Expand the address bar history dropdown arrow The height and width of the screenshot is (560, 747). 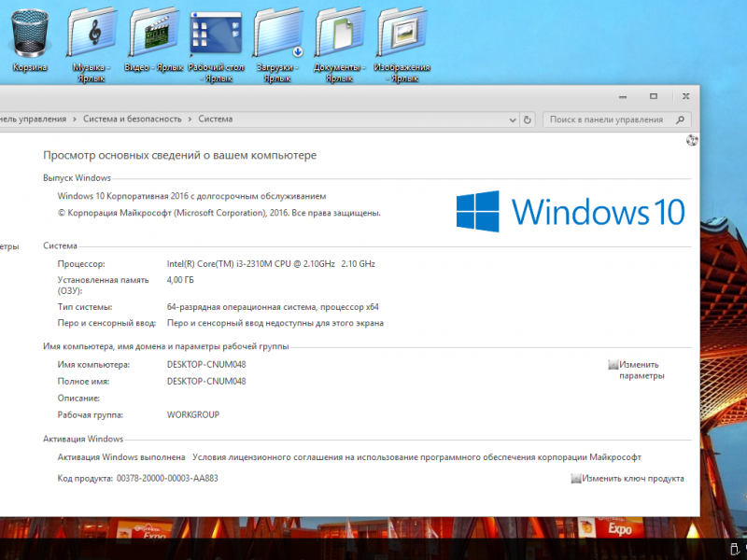coord(513,120)
